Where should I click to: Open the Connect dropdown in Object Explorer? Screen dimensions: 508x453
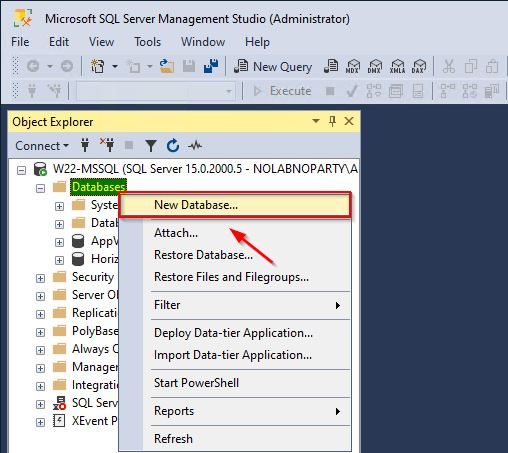pyautogui.click(x=42, y=146)
